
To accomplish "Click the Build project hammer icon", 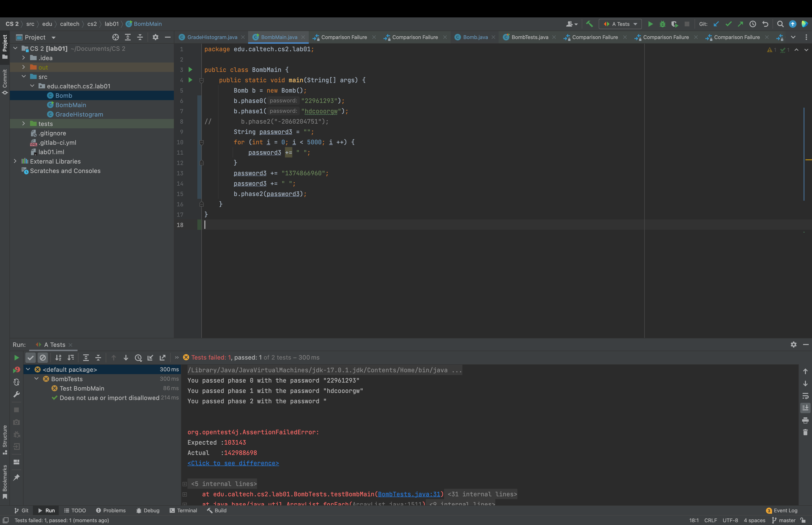I will [589, 24].
